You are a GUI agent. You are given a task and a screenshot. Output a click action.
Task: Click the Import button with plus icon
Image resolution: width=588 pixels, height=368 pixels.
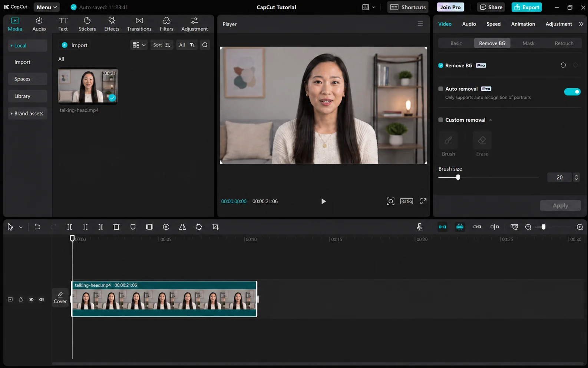tap(75, 45)
